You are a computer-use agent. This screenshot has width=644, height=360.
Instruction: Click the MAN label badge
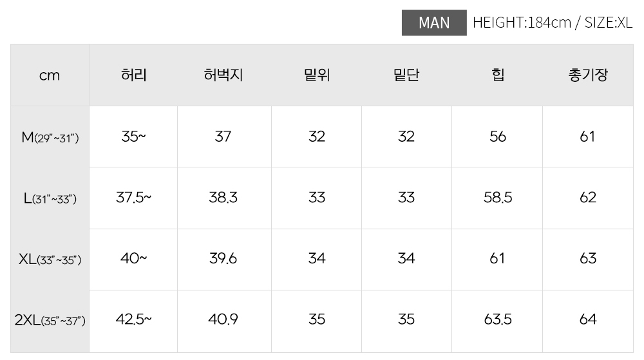tap(434, 23)
